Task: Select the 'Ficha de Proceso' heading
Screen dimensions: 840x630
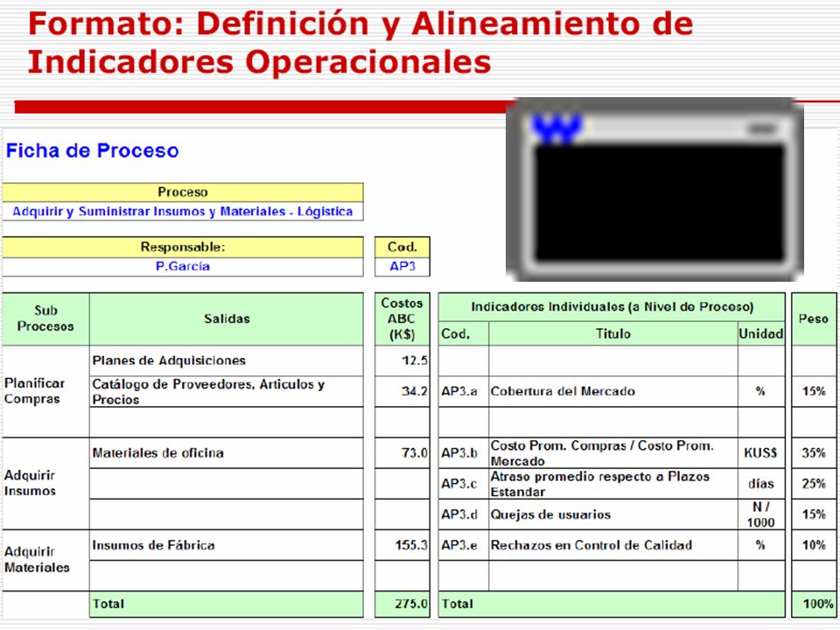Action: pyautogui.click(x=92, y=150)
